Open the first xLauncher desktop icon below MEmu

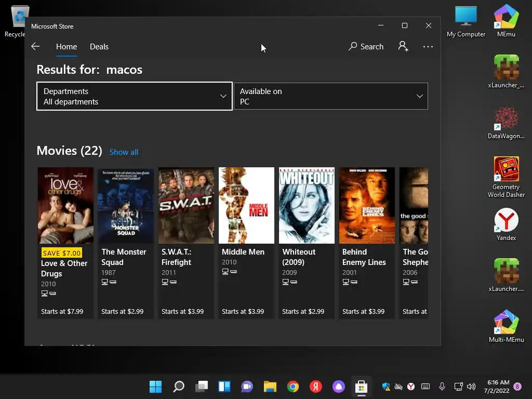[x=506, y=71]
